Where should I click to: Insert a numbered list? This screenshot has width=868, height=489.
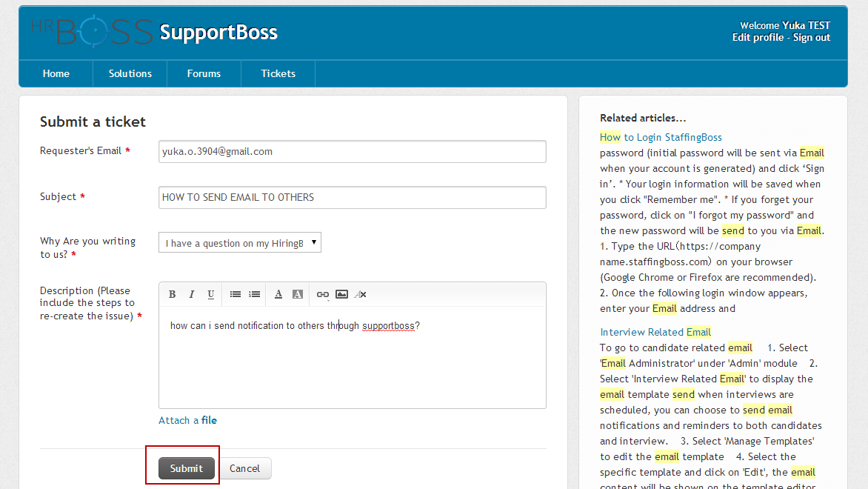pyautogui.click(x=255, y=294)
